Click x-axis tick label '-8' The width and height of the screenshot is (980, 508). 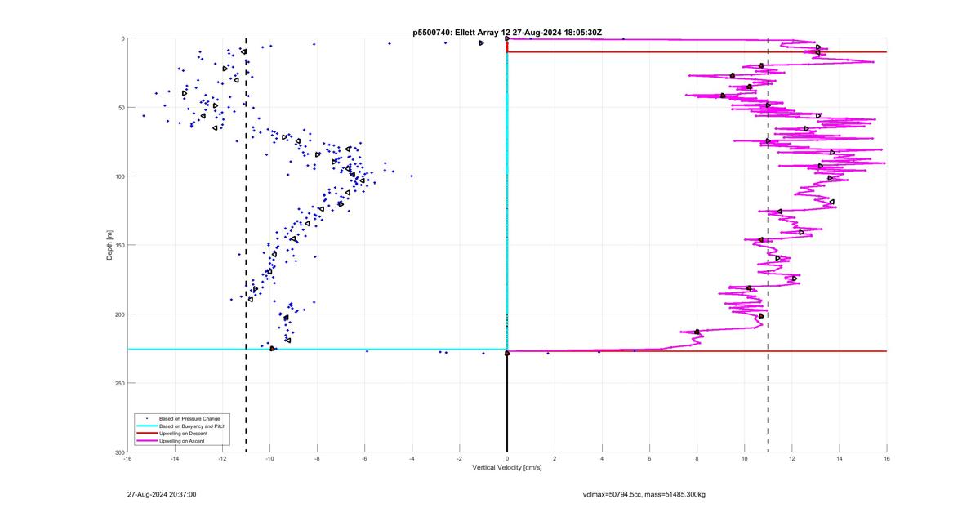click(317, 458)
